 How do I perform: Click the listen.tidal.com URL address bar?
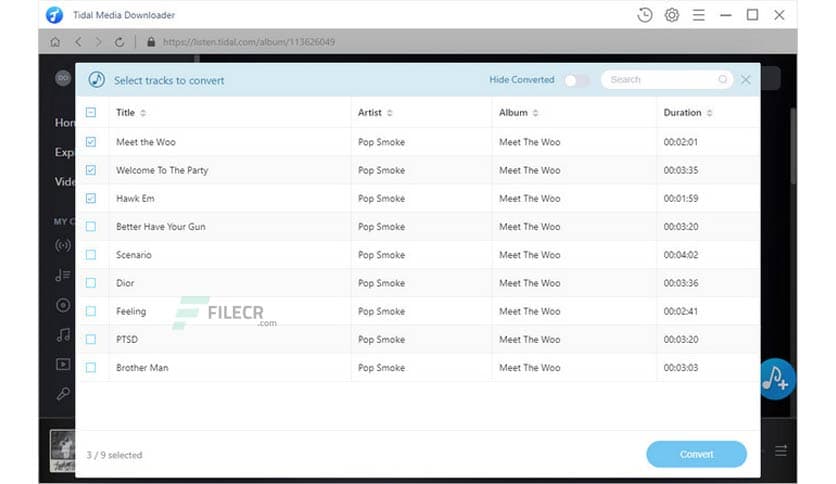(x=249, y=42)
